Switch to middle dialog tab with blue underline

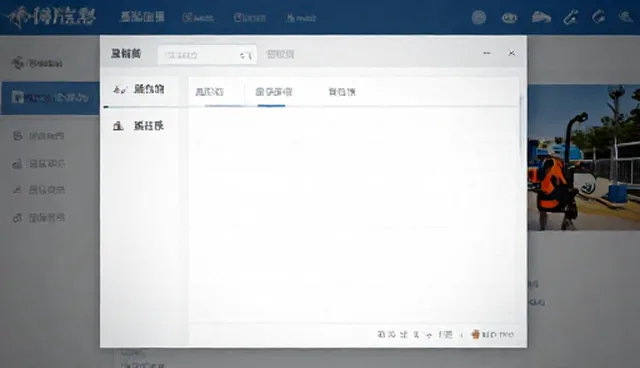click(x=273, y=92)
